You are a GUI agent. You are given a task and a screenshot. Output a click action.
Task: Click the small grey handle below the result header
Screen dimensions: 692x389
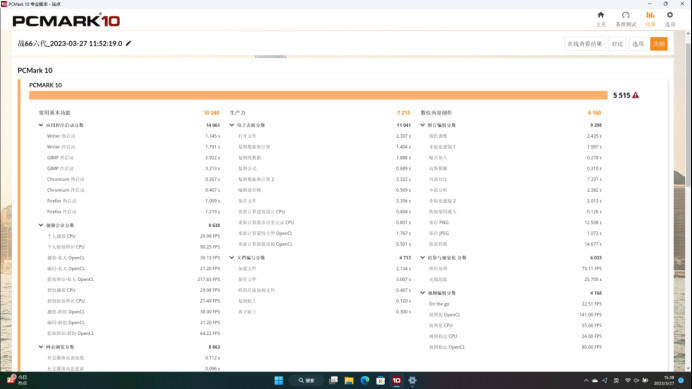click(271, 57)
